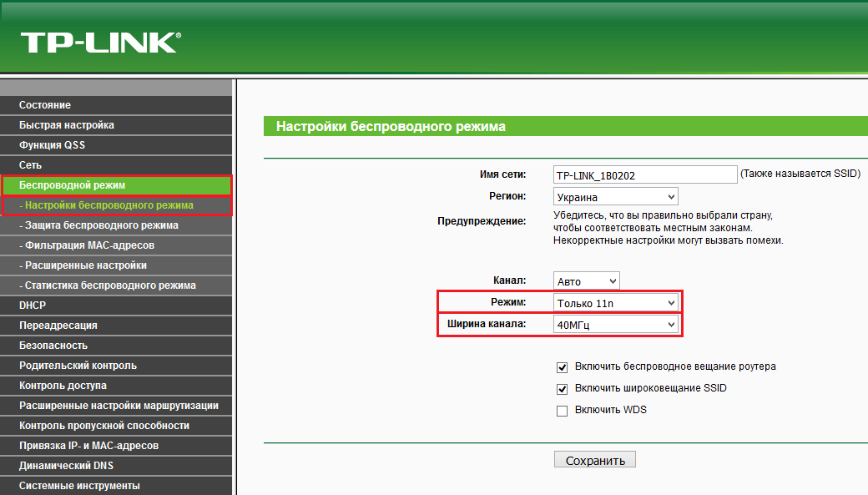The image size is (868, 495).
Task: Click the TP-LINK logo
Action: (x=101, y=43)
